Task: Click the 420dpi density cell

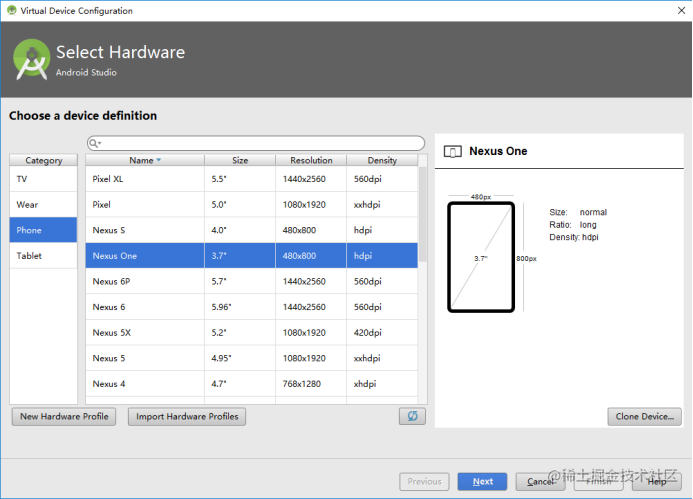Action: pos(382,333)
